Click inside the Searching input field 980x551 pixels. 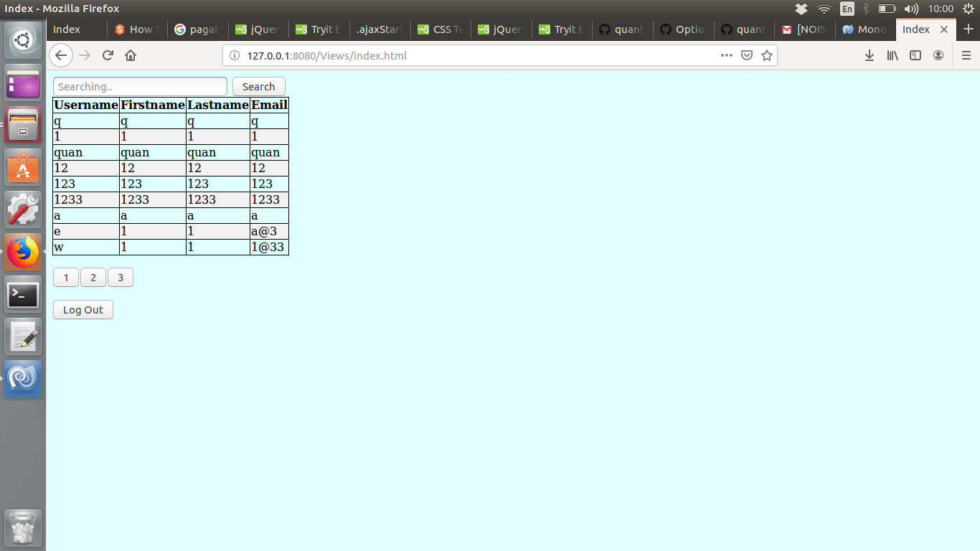click(139, 86)
